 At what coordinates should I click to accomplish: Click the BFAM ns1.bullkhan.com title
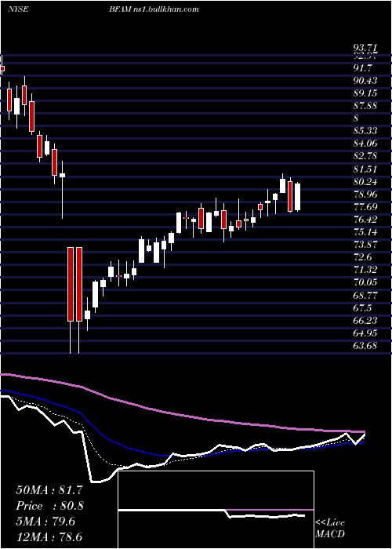153,9
